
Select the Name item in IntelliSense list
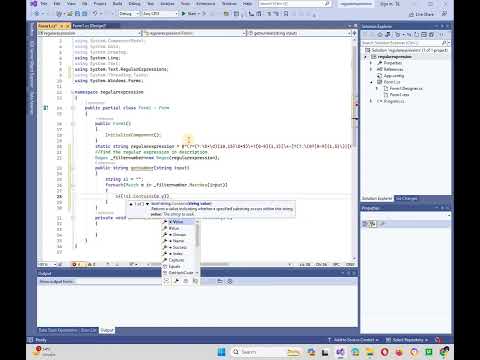[180, 241]
